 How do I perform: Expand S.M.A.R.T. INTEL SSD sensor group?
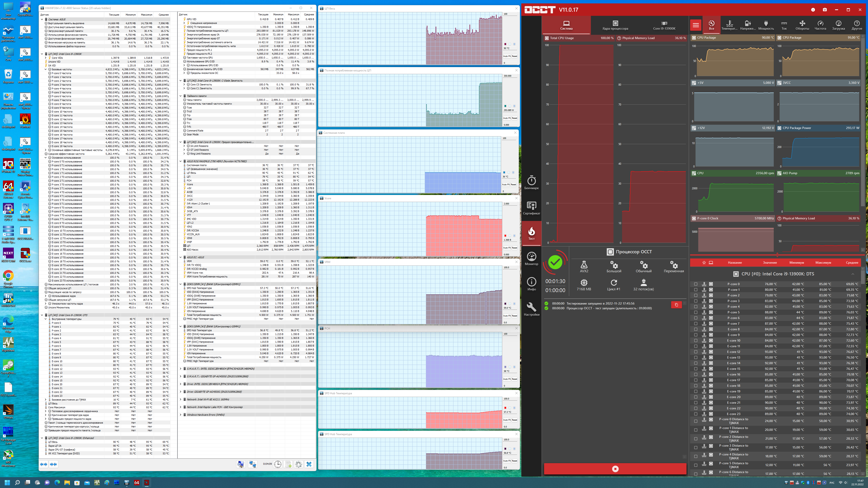click(x=181, y=368)
